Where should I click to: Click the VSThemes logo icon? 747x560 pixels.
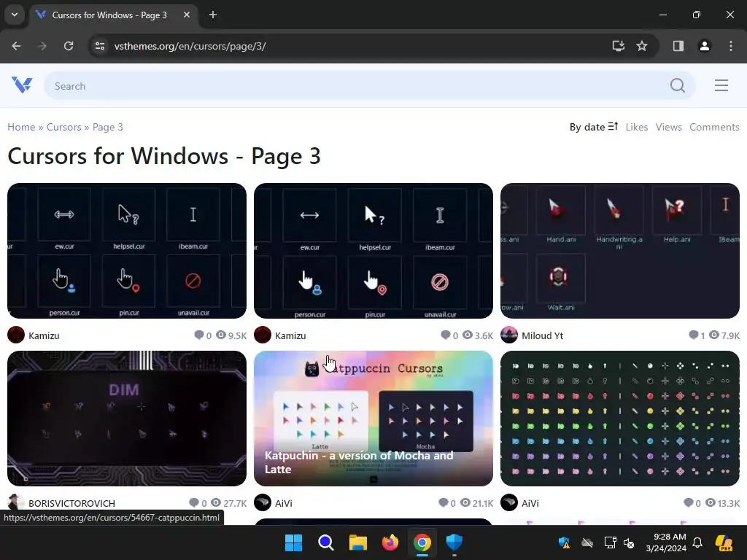[x=22, y=86]
